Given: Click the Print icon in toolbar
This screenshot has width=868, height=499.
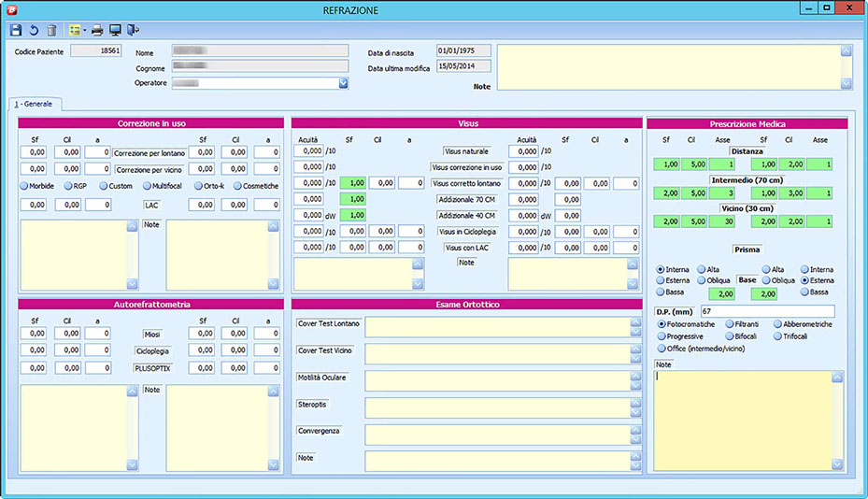Looking at the screenshot, I should pyautogui.click(x=97, y=30).
